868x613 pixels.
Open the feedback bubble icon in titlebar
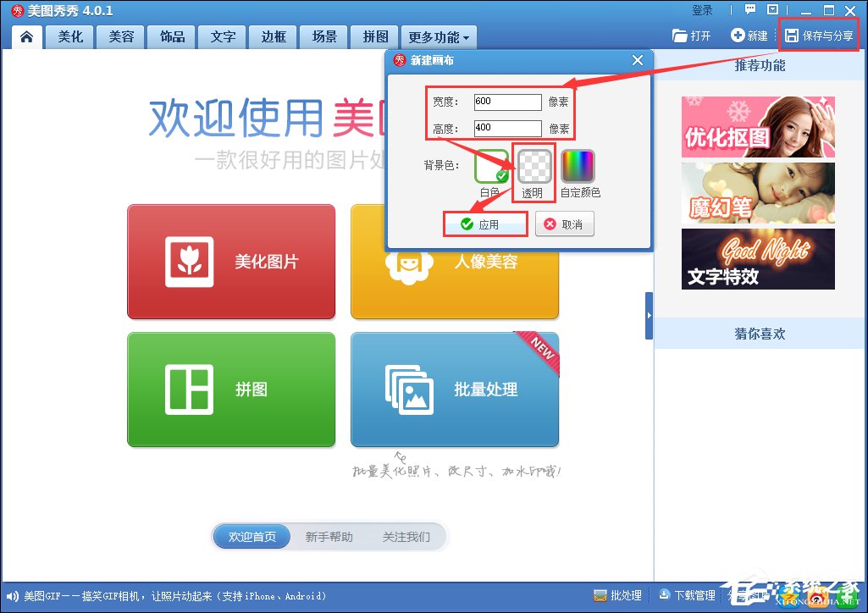pos(749,9)
